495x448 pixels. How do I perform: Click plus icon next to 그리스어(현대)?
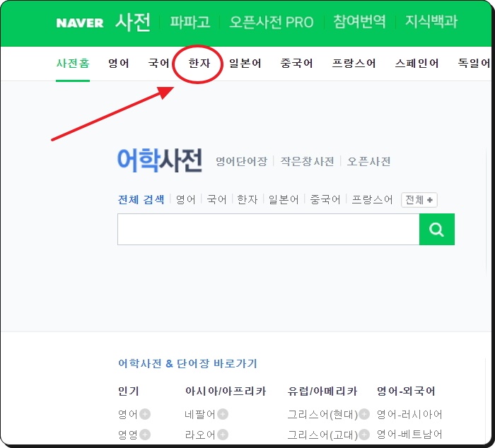click(x=364, y=414)
